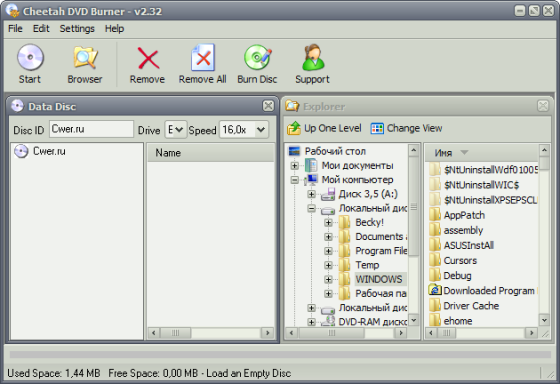Click the Change View icon
The width and height of the screenshot is (560, 384).
(377, 128)
